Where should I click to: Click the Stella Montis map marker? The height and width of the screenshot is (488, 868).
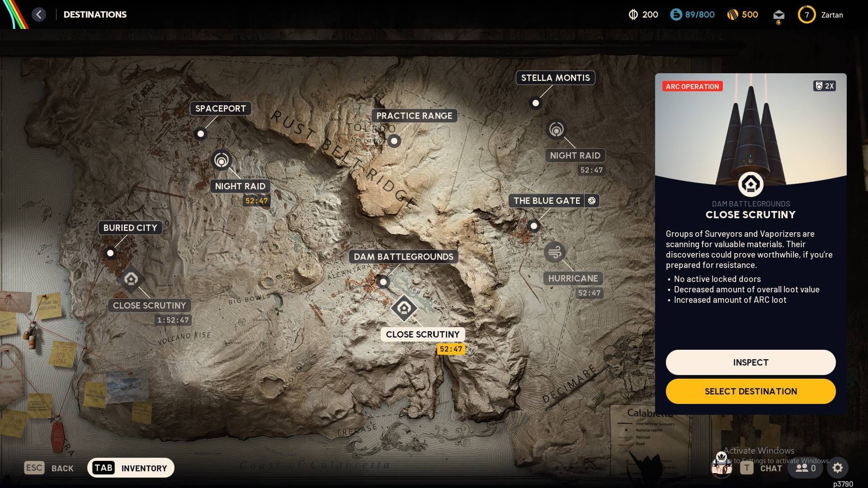point(536,103)
